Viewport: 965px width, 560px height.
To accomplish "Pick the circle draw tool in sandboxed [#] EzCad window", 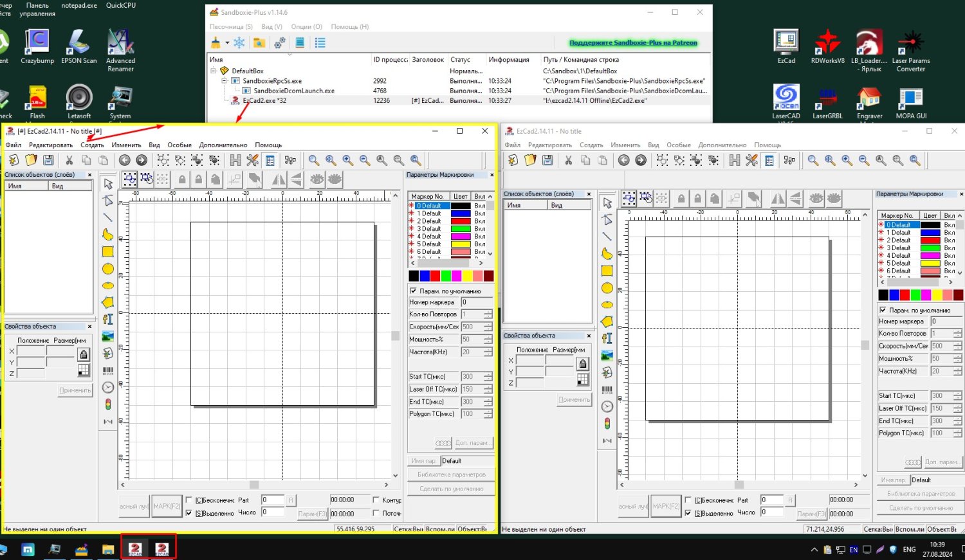I will [x=108, y=269].
